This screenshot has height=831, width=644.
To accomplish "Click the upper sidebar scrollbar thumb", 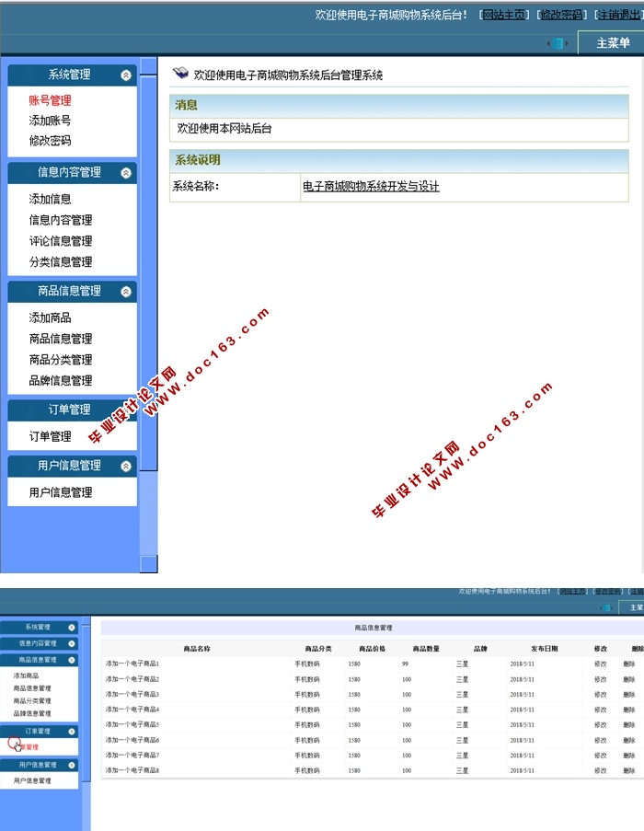I will (149, 273).
